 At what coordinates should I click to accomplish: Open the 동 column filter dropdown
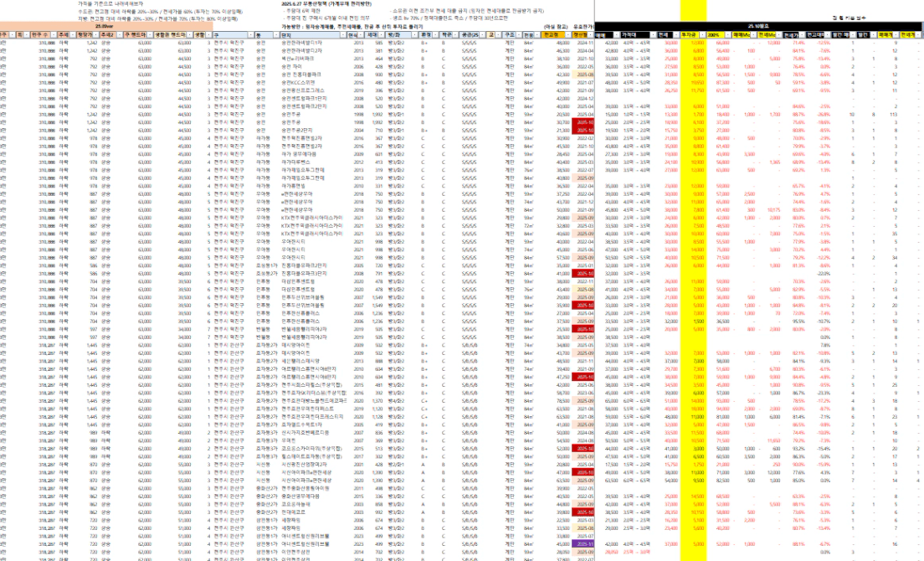click(275, 35)
